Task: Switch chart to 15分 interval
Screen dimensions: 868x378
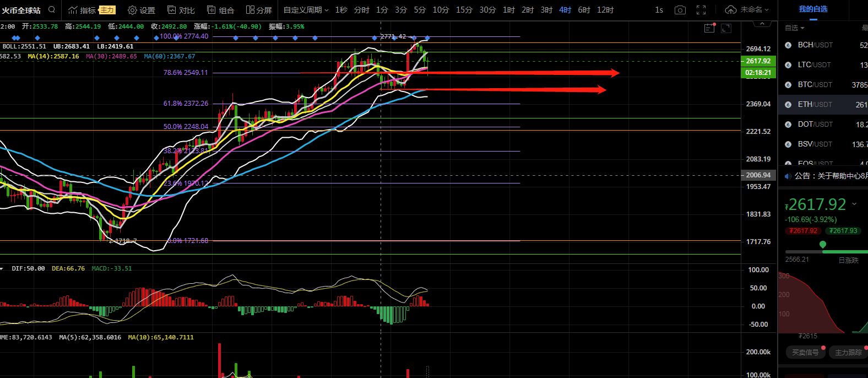Action: pos(464,10)
